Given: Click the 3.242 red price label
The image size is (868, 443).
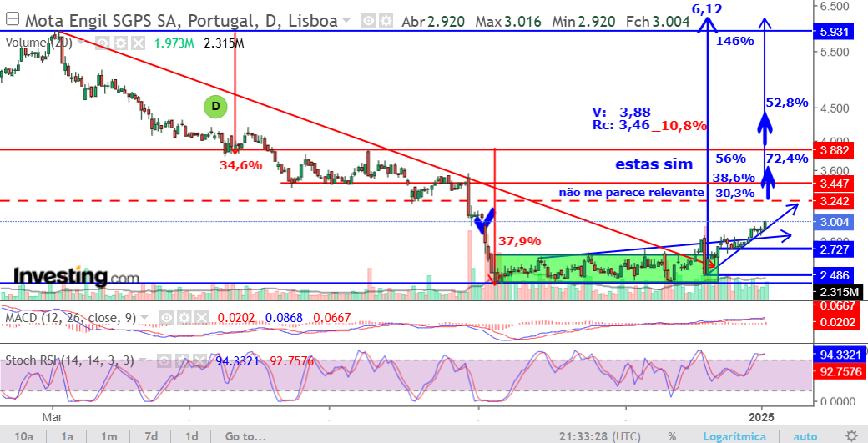Looking at the screenshot, I should [835, 201].
